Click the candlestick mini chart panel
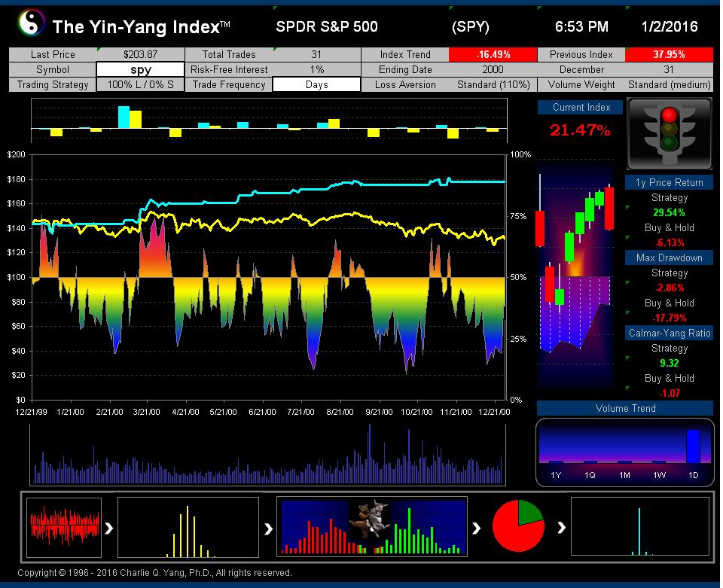 pyautogui.click(x=575, y=276)
